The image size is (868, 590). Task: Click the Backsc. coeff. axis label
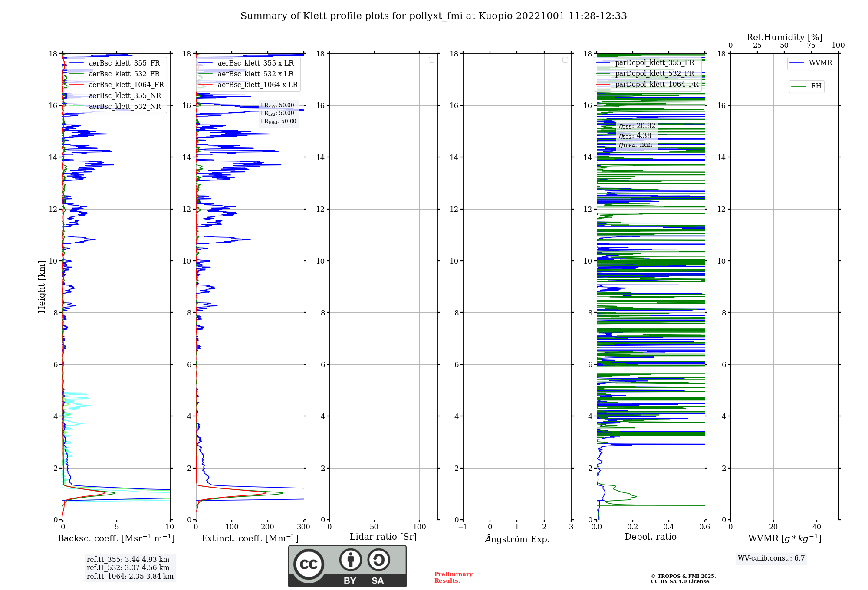[116, 538]
